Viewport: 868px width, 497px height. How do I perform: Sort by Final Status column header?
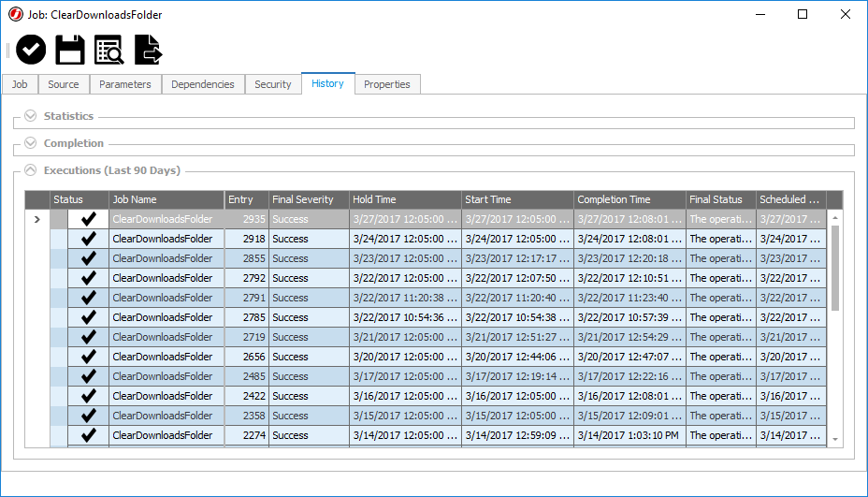coord(721,199)
